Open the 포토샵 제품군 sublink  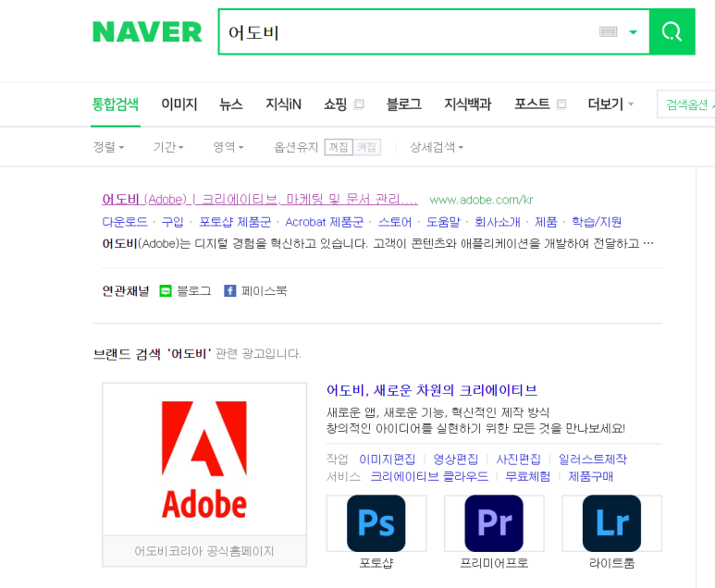[235, 222]
